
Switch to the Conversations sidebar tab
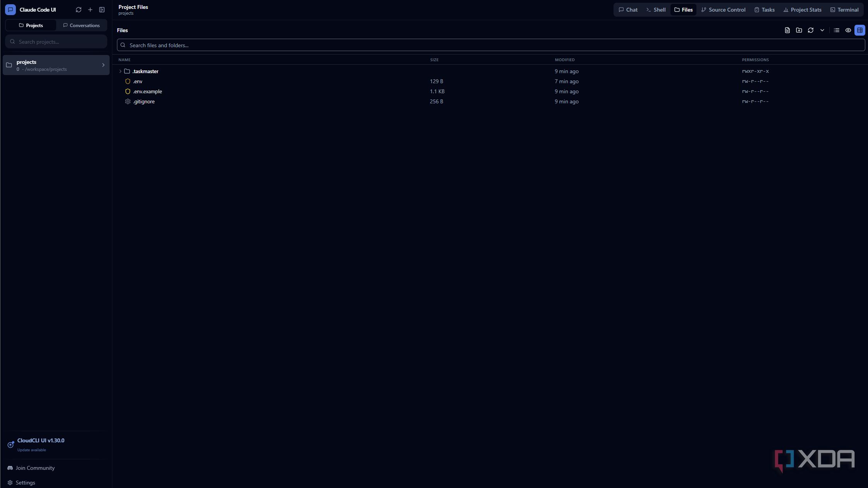click(x=81, y=25)
